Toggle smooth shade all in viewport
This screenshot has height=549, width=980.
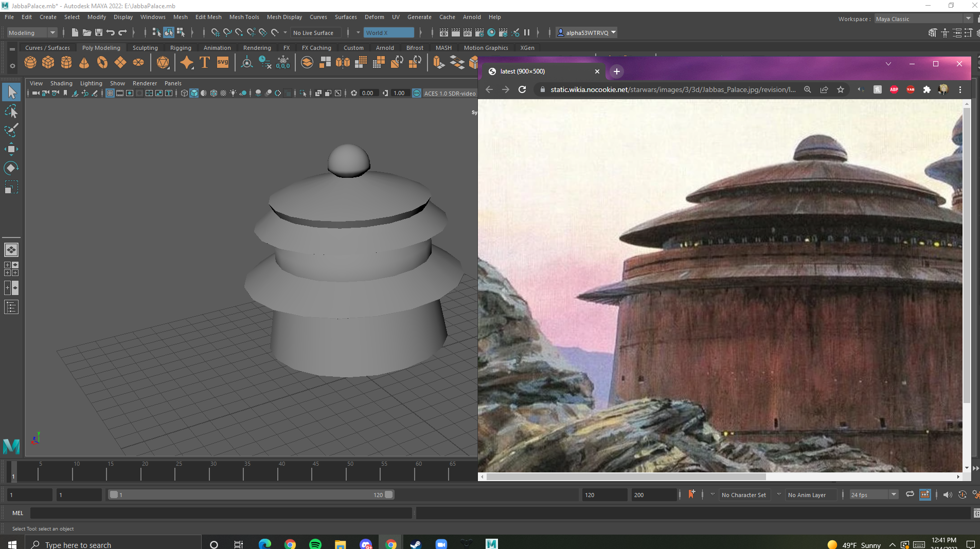194,93
